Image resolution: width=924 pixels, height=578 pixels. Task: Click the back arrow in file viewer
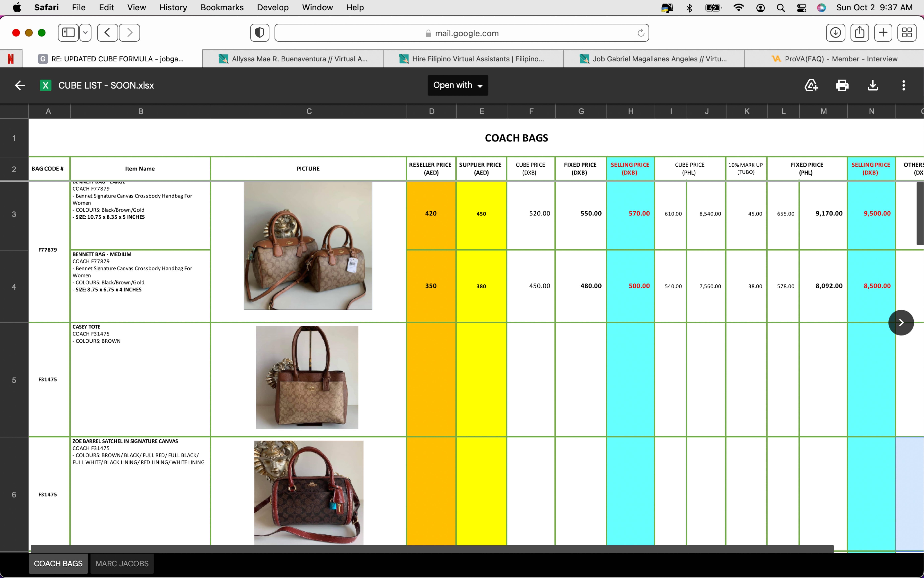pyautogui.click(x=20, y=85)
